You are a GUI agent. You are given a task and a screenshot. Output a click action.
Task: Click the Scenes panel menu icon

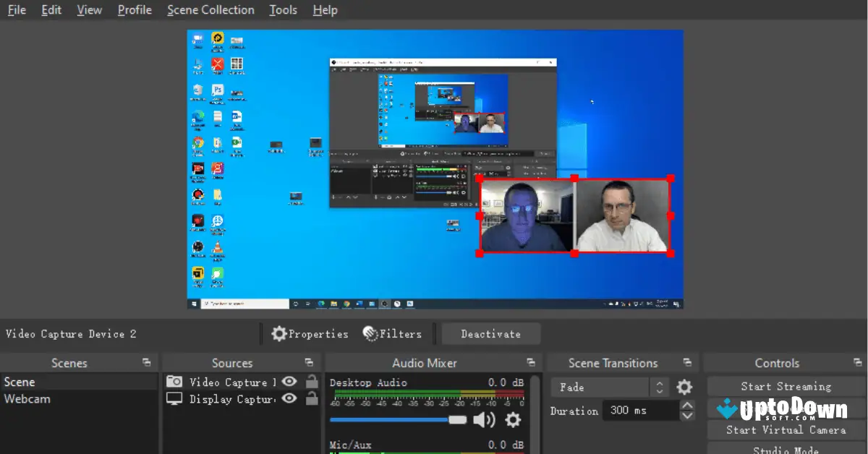[x=147, y=362]
